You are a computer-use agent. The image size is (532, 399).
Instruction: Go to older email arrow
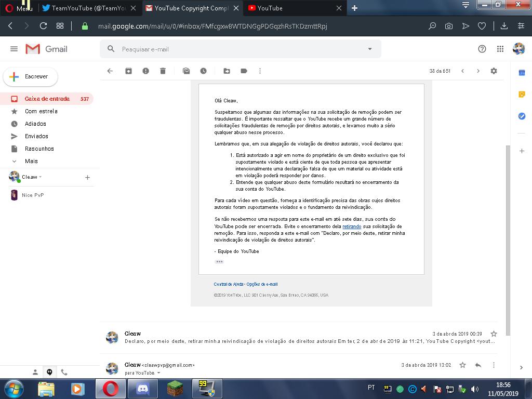[x=478, y=71]
